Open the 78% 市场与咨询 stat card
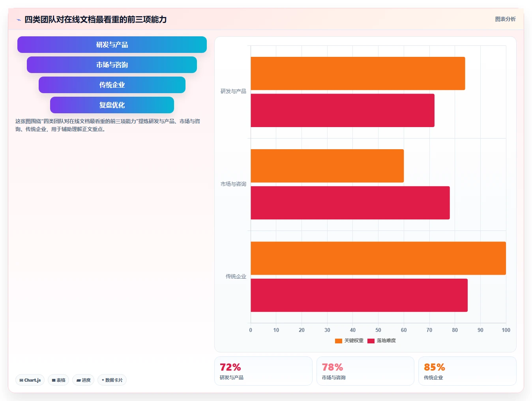The image size is (532, 401). [365, 371]
